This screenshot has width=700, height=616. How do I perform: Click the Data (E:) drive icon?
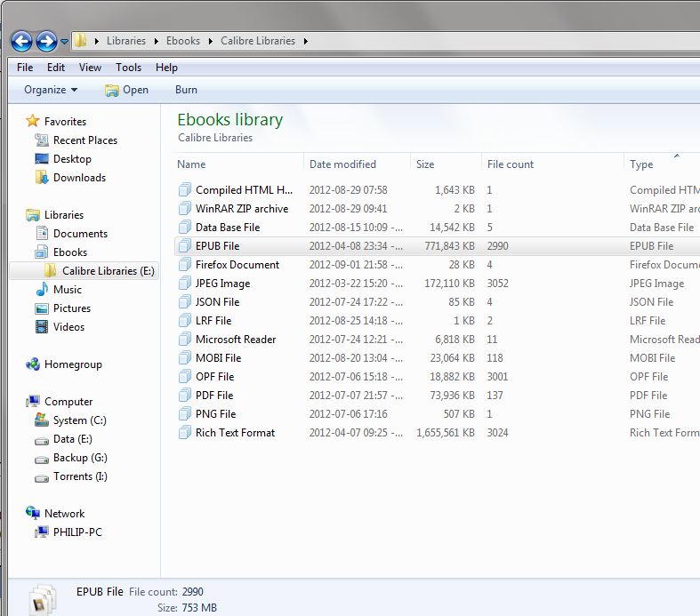click(x=42, y=441)
